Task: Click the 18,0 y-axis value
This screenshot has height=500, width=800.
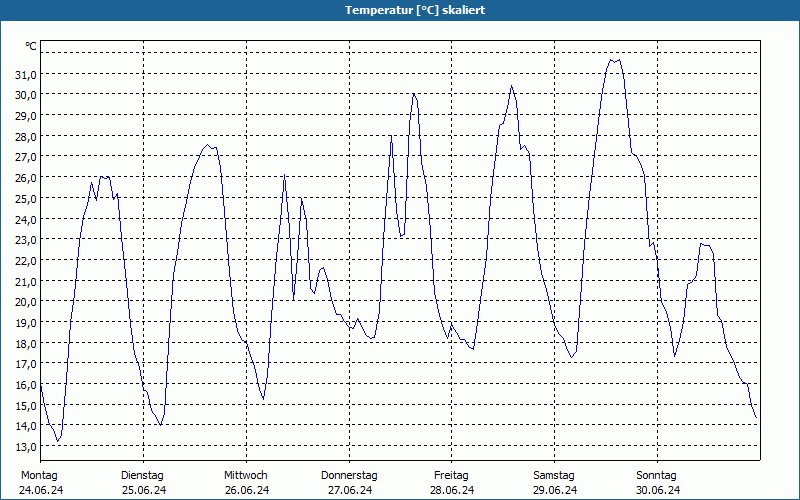Action: click(x=26, y=343)
